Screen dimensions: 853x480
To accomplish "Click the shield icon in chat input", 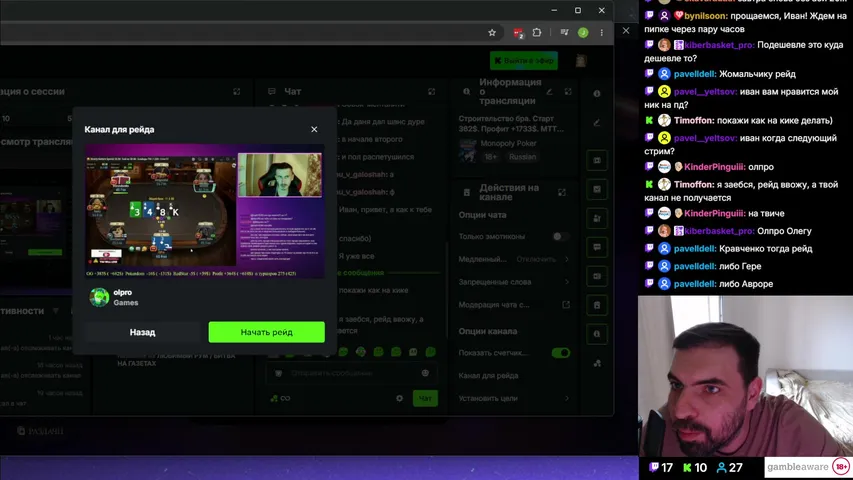I will click(279, 373).
